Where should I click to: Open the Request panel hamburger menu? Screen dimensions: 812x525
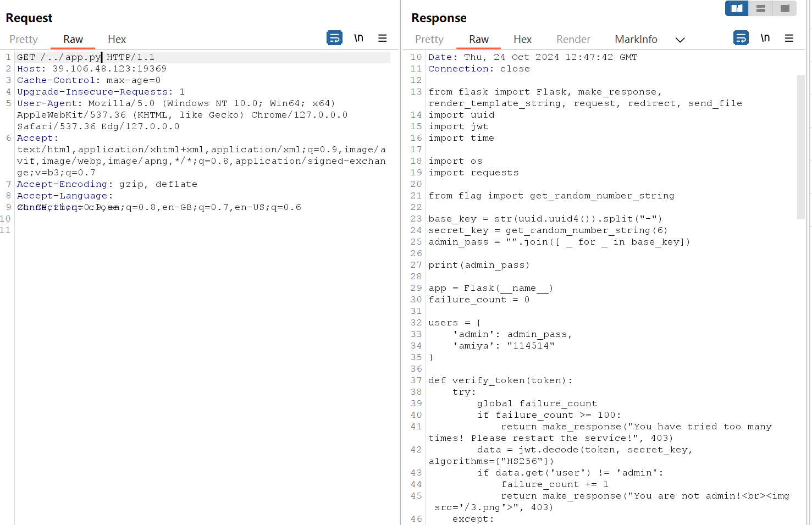383,38
